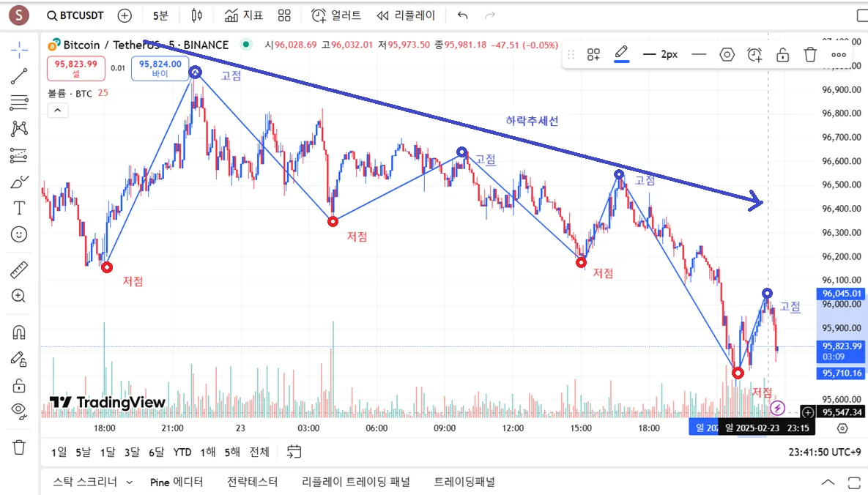Expand the bottom panel chevron
The height and width of the screenshot is (495, 868).
(828, 482)
